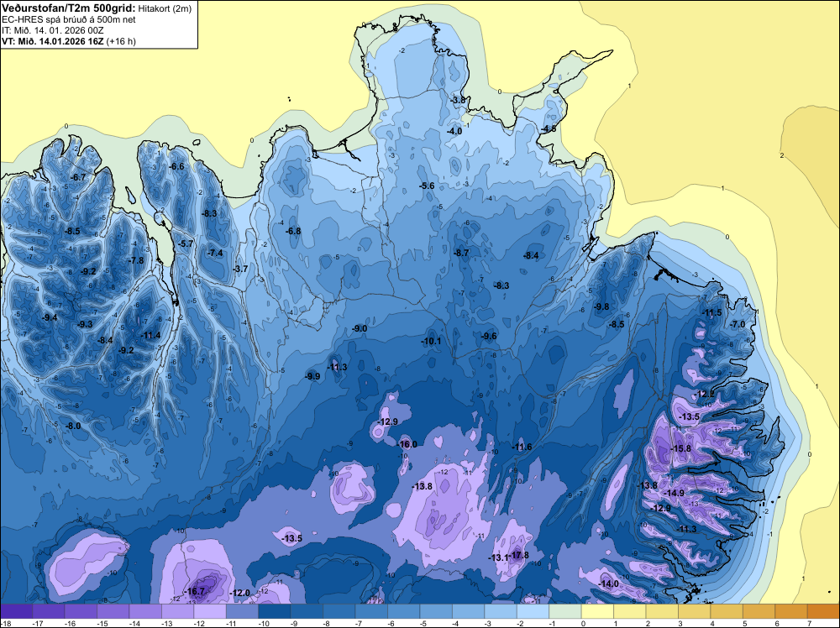Click the -13.1 temperature label
The image size is (840, 628).
click(x=499, y=557)
